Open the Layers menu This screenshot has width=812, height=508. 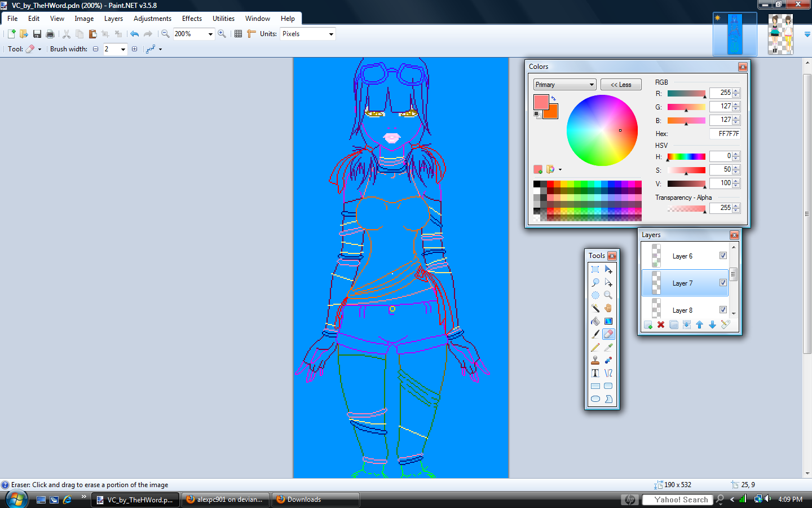click(113, 19)
